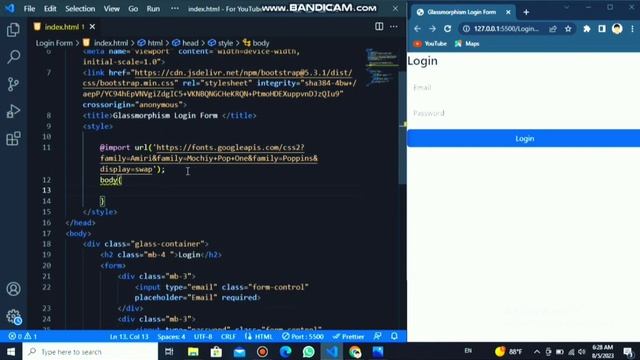This screenshot has height=360, width=640.
Task: Open the Search view in activity bar
Action: [x=13, y=57]
